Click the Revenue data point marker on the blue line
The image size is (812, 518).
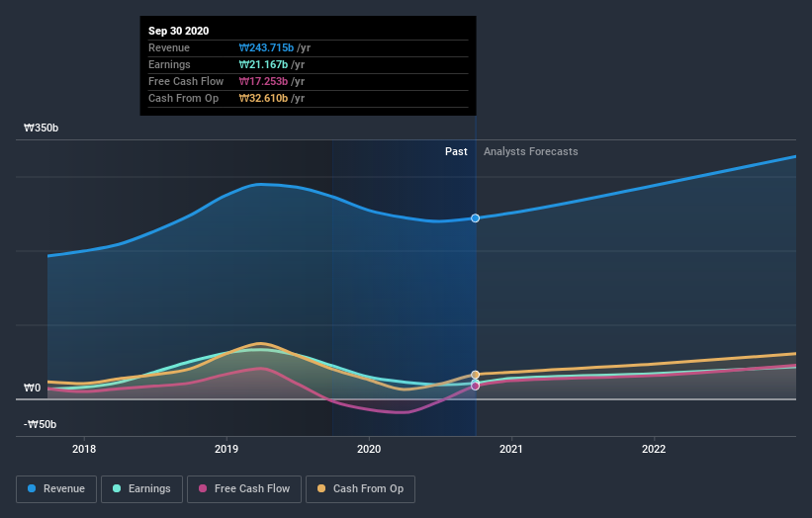click(476, 218)
